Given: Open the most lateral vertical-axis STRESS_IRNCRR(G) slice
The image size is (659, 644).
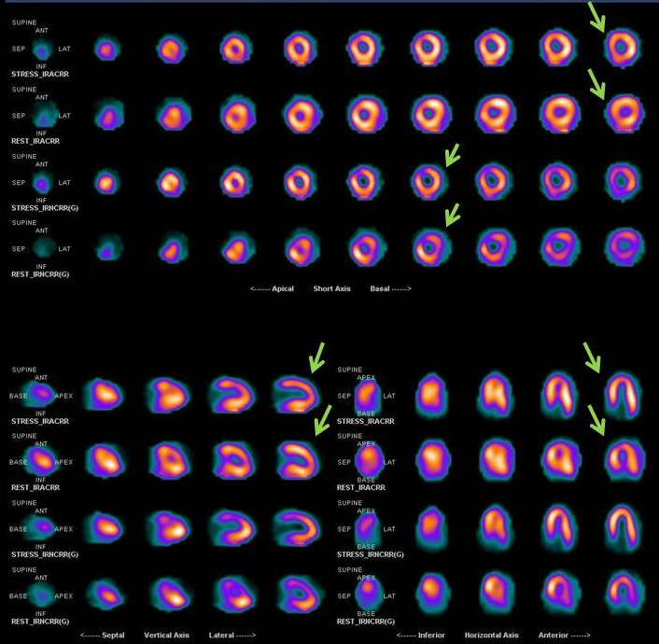Looking at the screenshot, I should point(296,528).
